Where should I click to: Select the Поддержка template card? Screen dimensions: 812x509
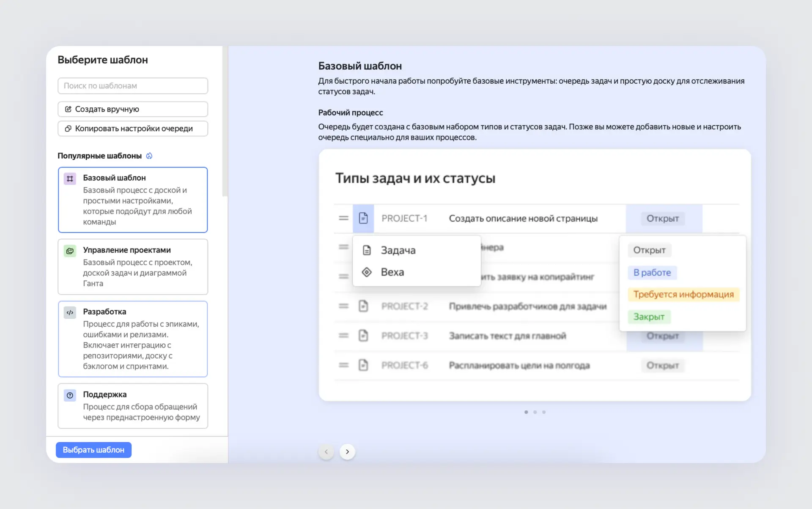click(133, 406)
